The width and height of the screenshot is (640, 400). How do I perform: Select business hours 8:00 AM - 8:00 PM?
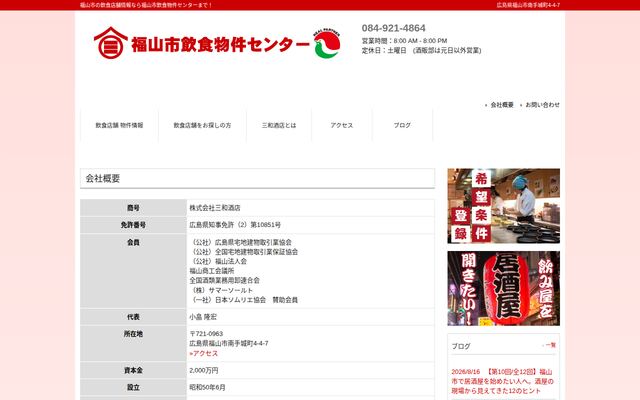[420, 41]
